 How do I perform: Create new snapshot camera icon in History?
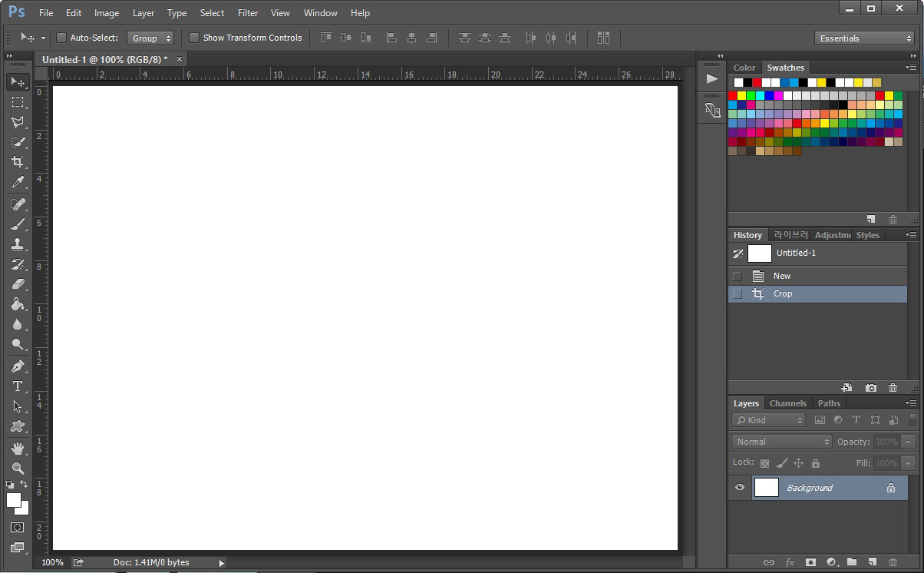pyautogui.click(x=871, y=388)
